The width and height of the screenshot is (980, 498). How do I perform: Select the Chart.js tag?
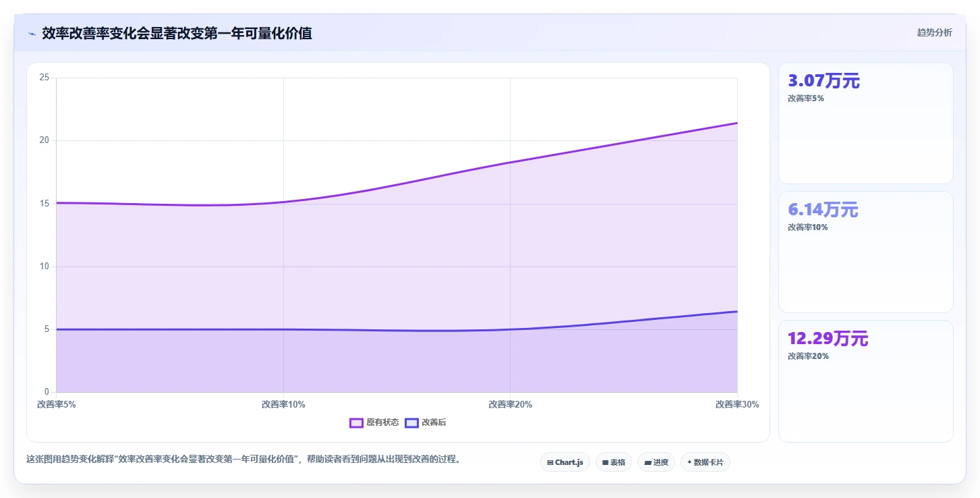[565, 462]
